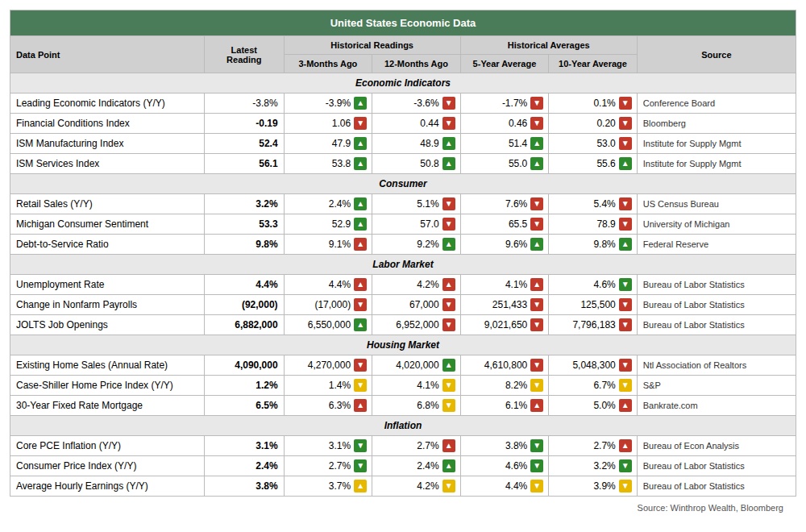Click the "Conference Board" source name
806x532 pixels.
pyautogui.click(x=679, y=103)
